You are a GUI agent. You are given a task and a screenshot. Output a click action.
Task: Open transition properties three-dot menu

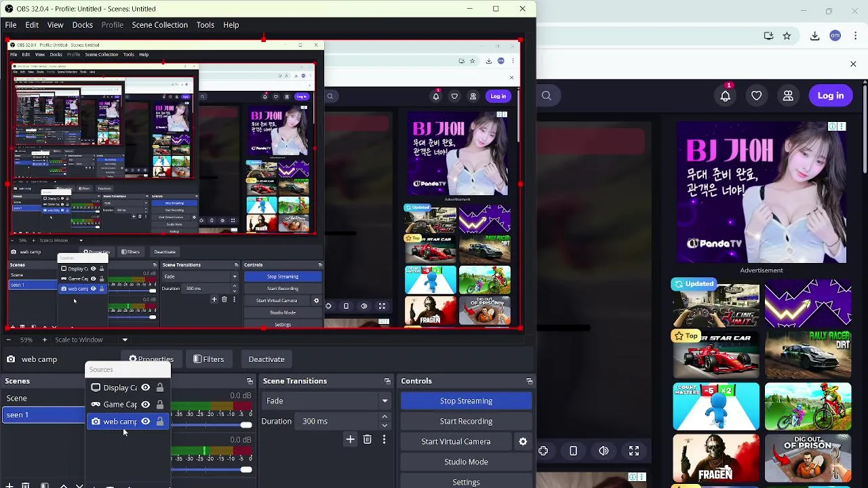(x=384, y=440)
